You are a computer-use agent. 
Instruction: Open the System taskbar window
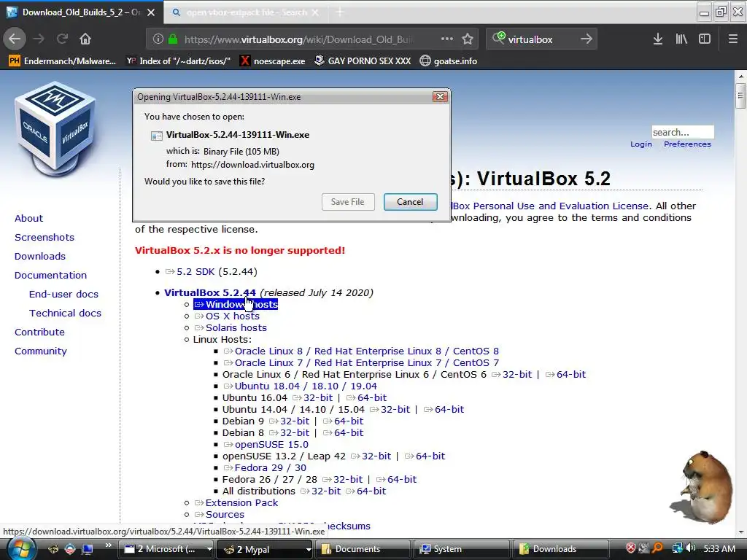coord(462,549)
